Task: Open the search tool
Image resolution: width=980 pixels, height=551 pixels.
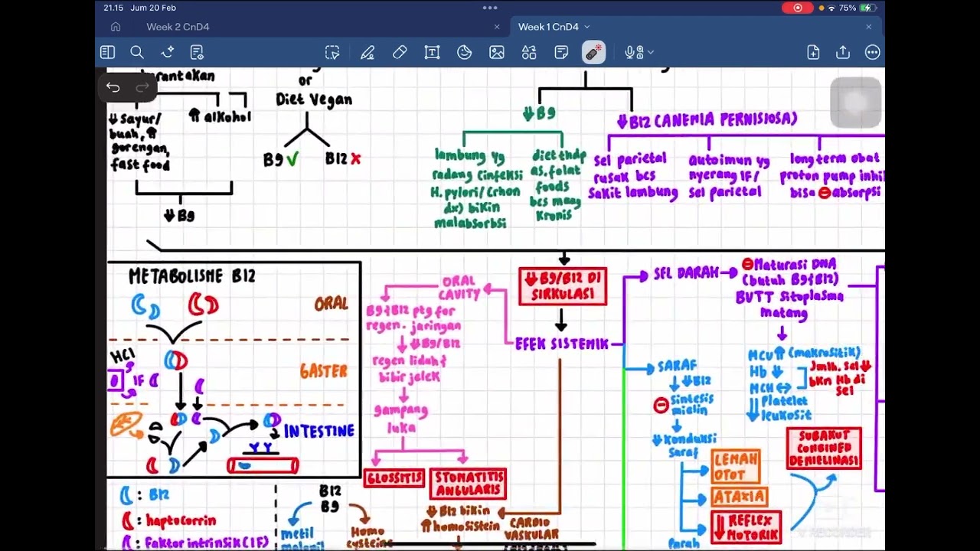Action: pos(137,52)
